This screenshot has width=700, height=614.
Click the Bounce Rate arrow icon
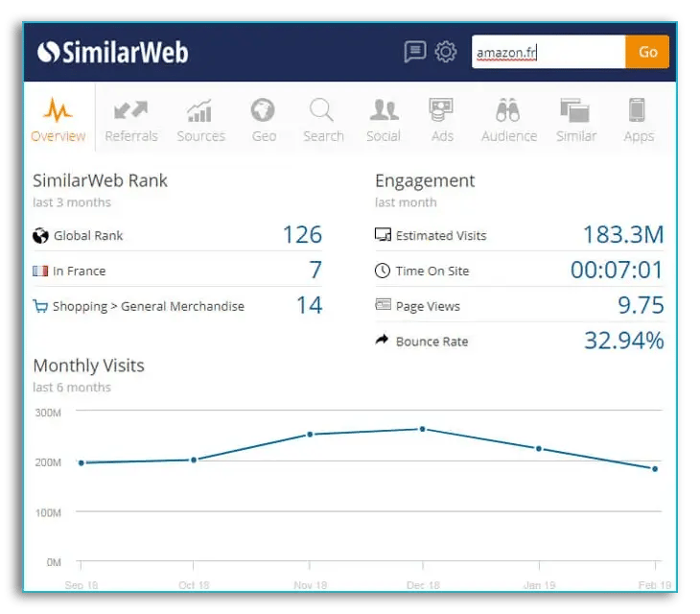pos(383,341)
